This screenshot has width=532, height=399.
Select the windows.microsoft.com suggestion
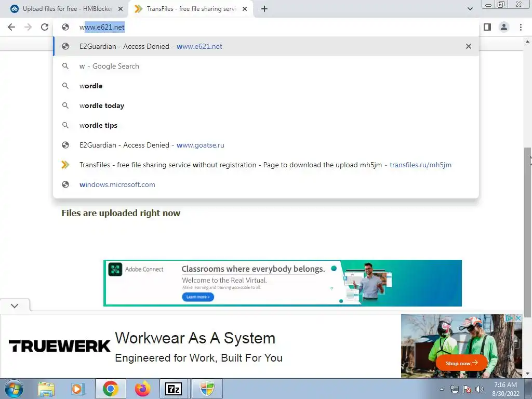(266, 184)
